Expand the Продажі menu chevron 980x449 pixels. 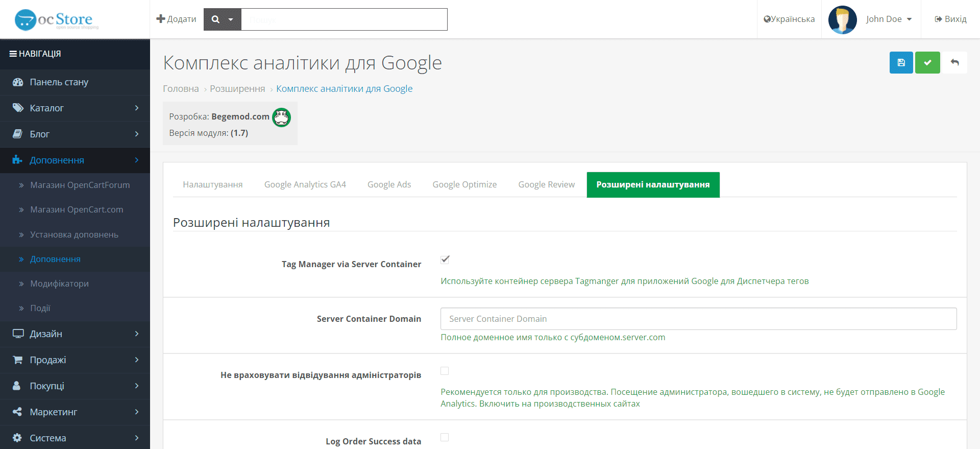[x=137, y=360]
